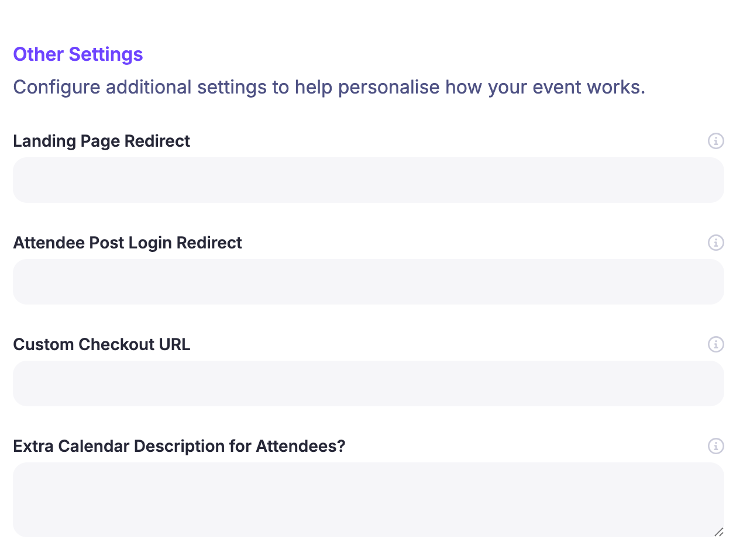This screenshot has width=750, height=560.
Task: Tap the circled "i" on the Landing Page row
Action: (x=716, y=141)
